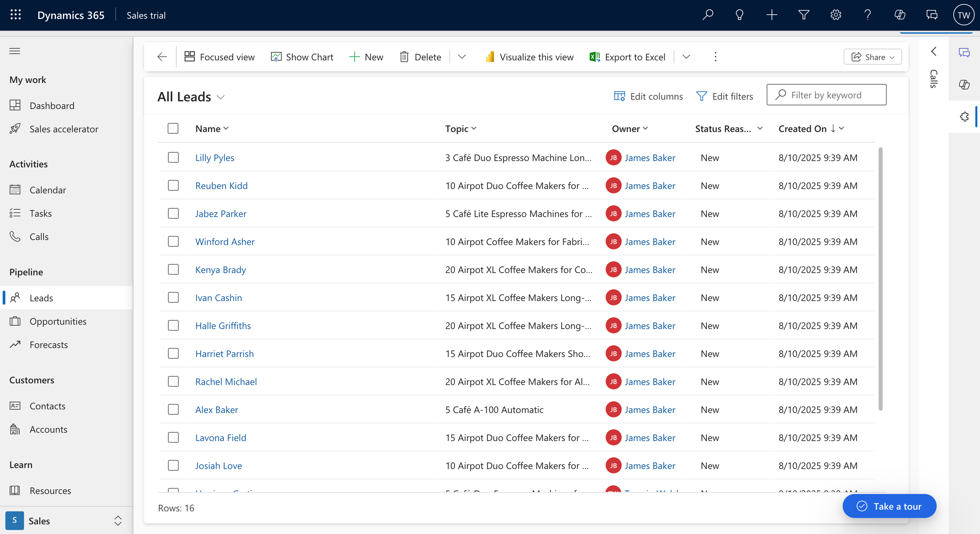The height and width of the screenshot is (534, 980).
Task: Click the Take a tour button
Action: 889,506
